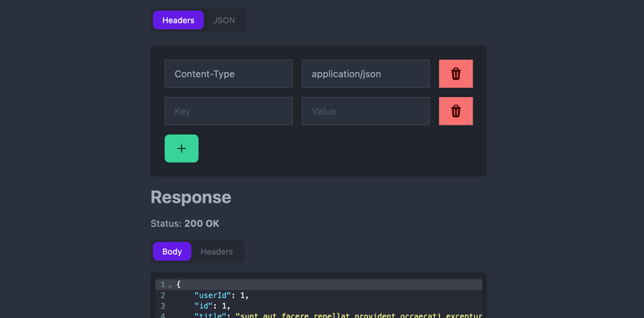The image size is (644, 318).
Task: Open the response Body tab
Action: click(172, 251)
